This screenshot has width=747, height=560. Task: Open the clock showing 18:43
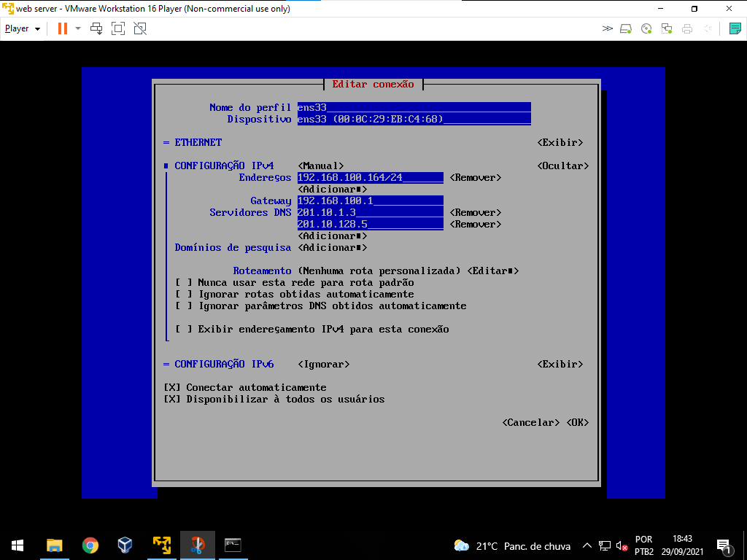[x=682, y=545]
